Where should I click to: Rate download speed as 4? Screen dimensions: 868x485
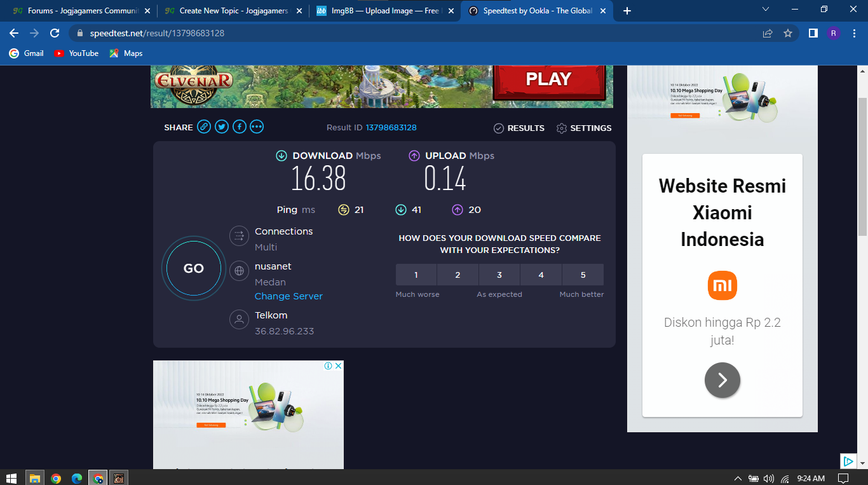pyautogui.click(x=541, y=275)
